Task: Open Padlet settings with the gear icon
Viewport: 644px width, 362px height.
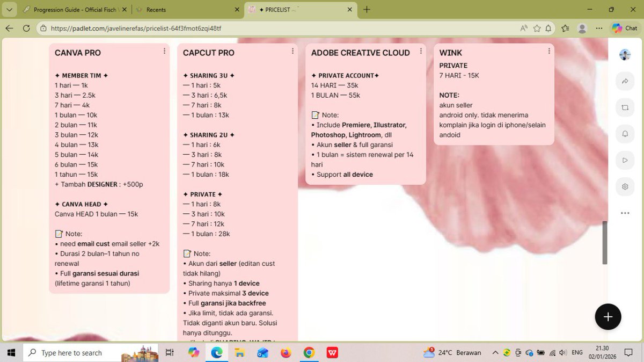Action: point(624,186)
